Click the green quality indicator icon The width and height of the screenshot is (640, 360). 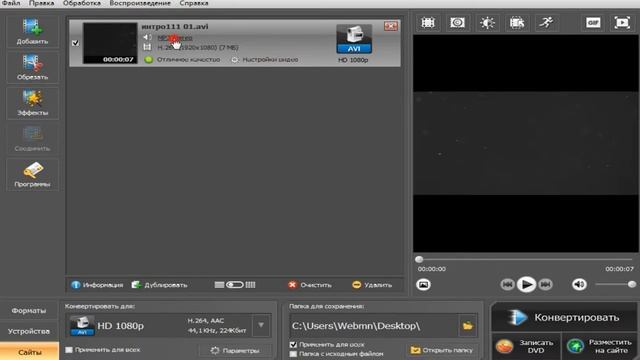pyautogui.click(x=149, y=60)
